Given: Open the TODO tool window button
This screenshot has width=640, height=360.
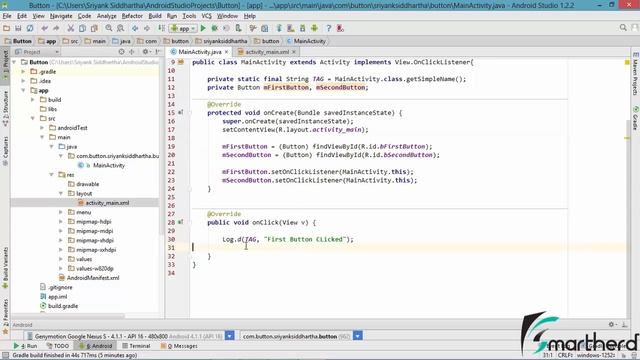Looking at the screenshot, I should click(58, 346).
